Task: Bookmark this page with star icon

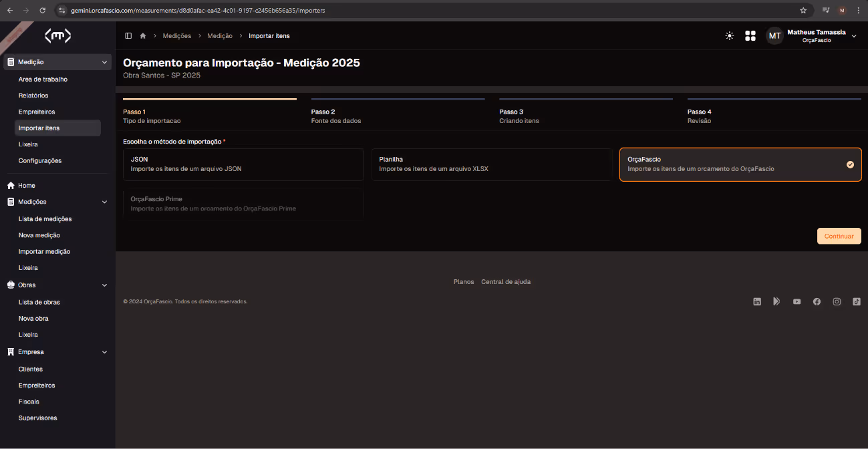Action: [x=803, y=10]
